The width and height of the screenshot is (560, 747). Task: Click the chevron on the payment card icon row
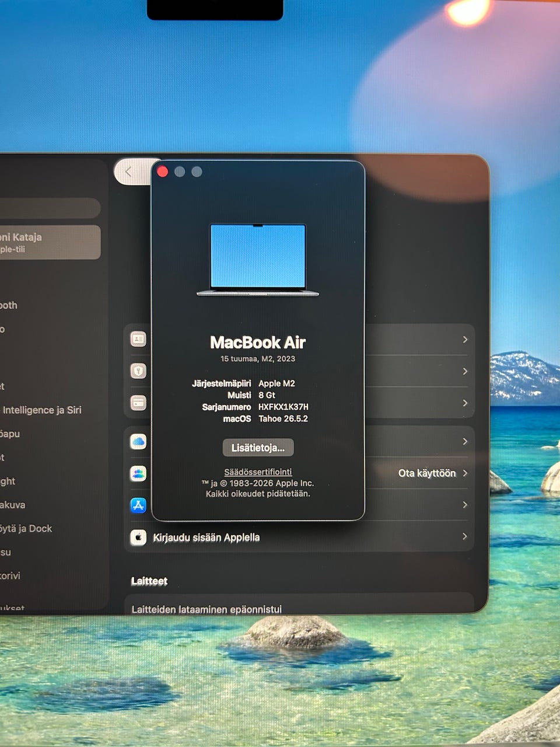click(x=465, y=403)
